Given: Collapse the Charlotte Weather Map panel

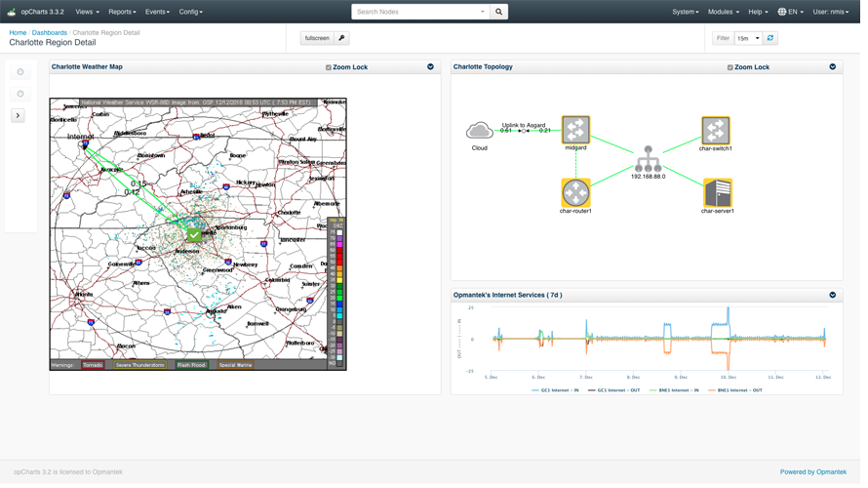Looking at the screenshot, I should pyautogui.click(x=434, y=67).
